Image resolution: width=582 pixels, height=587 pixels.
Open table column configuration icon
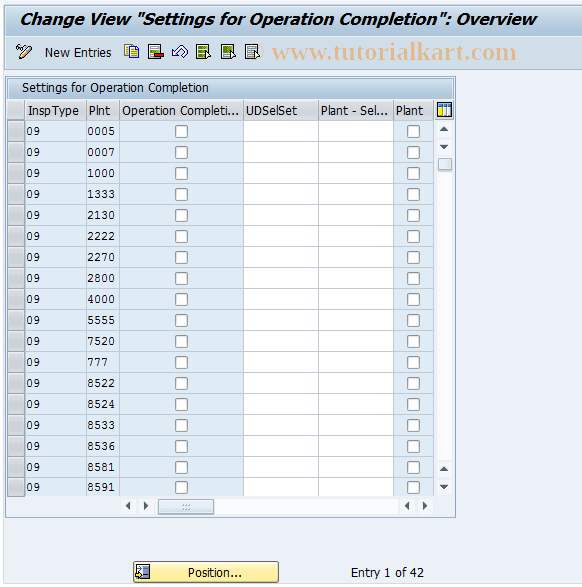444,110
